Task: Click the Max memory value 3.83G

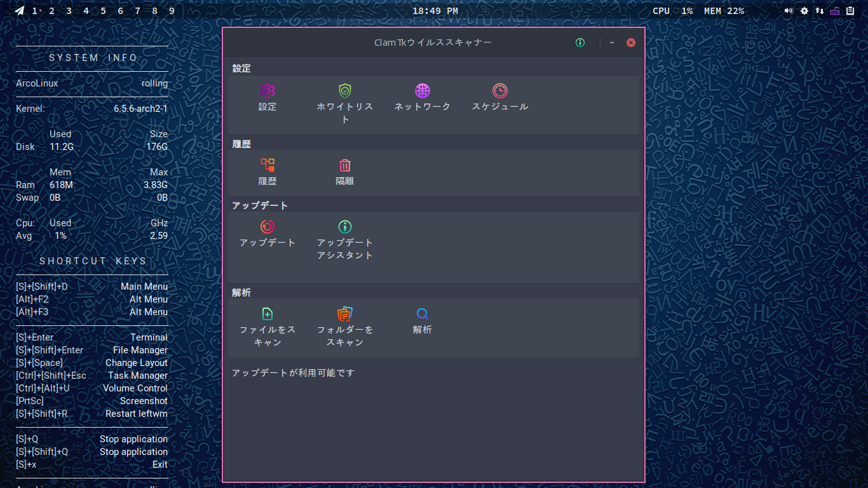Action: click(x=156, y=185)
